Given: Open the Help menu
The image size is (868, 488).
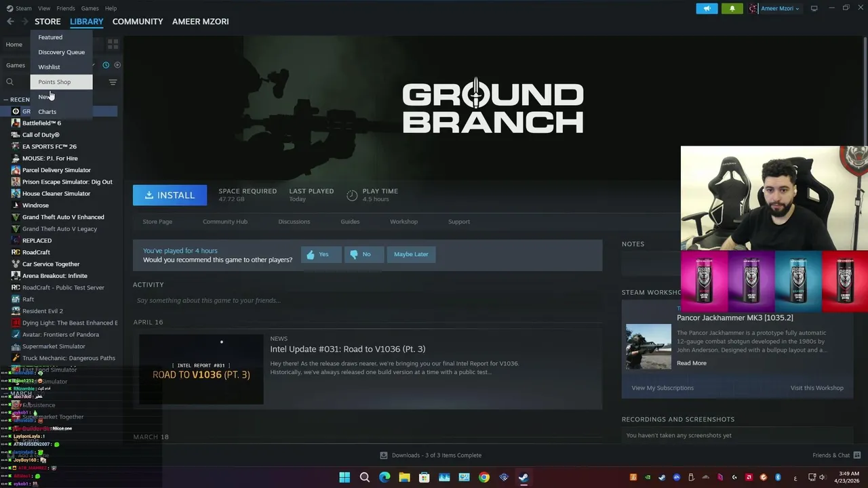Looking at the screenshot, I should point(111,8).
